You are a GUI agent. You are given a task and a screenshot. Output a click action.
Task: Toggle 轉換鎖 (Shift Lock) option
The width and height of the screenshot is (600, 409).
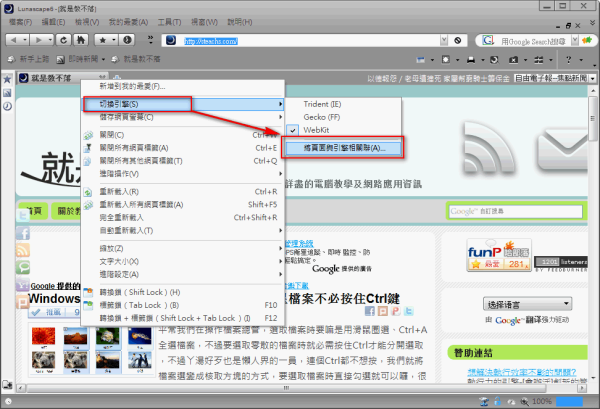coord(183,292)
